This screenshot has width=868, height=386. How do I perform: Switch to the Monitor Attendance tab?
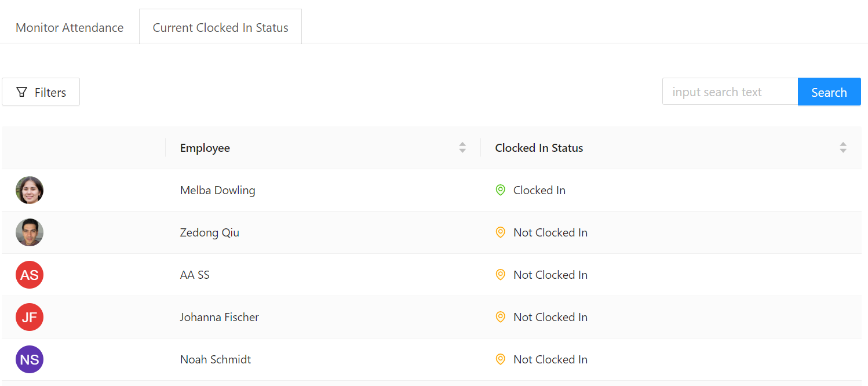pos(70,28)
